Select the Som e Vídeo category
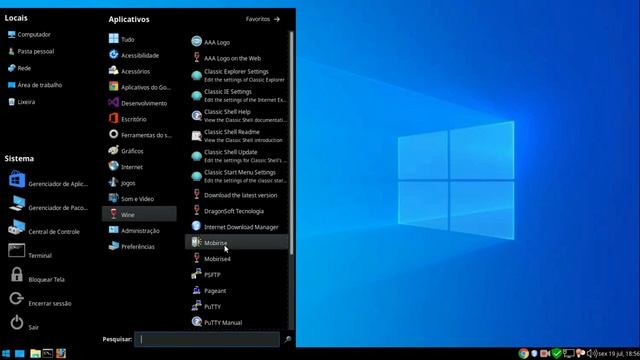Image resolution: width=640 pixels, height=360 pixels. (139, 199)
